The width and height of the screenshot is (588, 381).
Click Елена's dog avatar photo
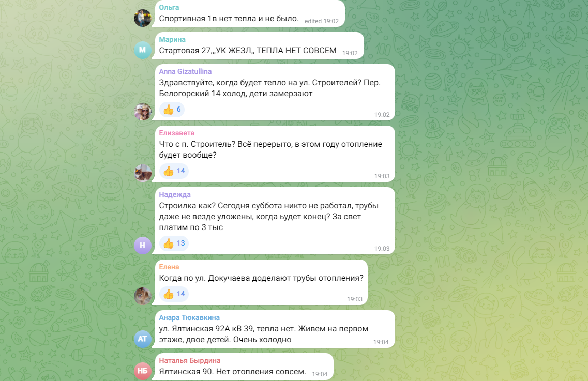pos(143,296)
